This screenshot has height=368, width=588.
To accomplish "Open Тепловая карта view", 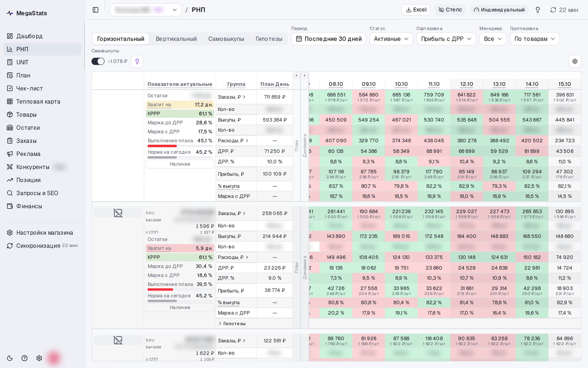I will pos(42,101).
